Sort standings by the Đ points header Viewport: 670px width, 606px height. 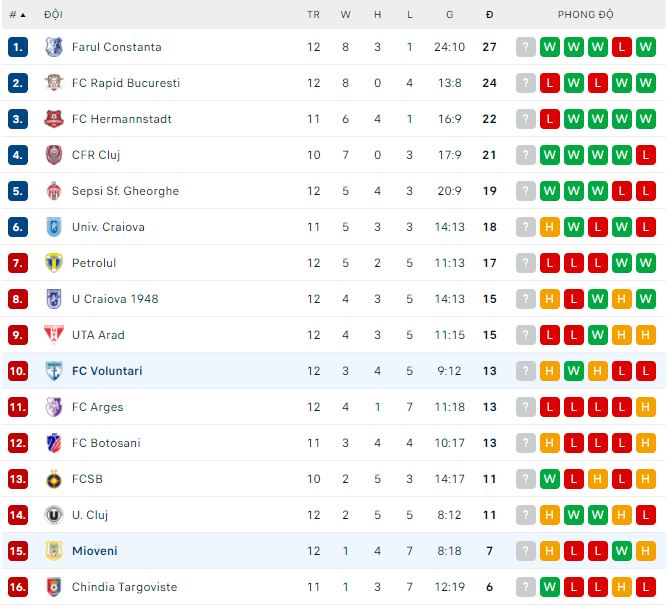(489, 15)
